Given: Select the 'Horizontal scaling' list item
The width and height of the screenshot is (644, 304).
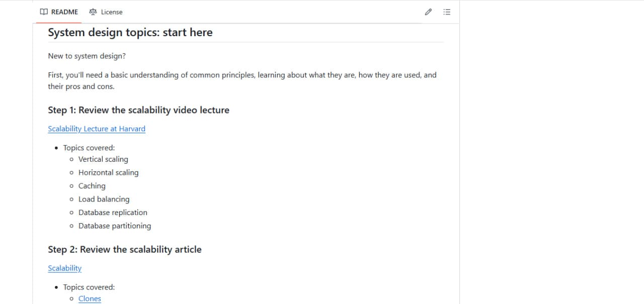Looking at the screenshot, I should click(x=108, y=172).
